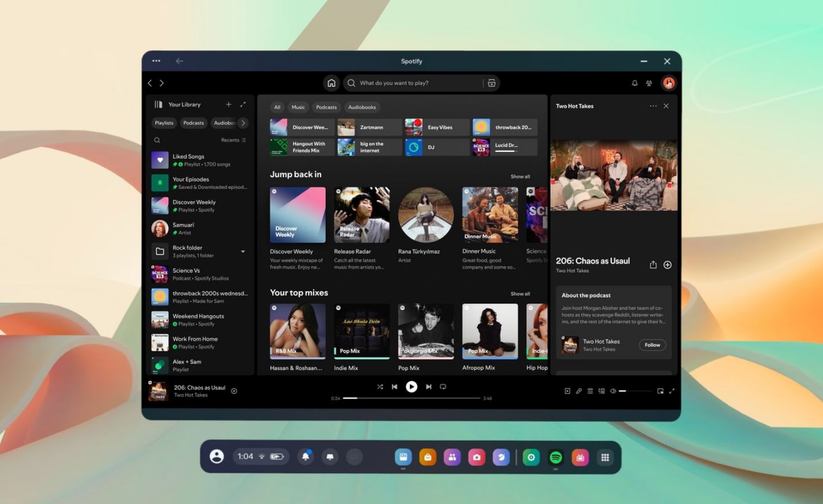Skip to previous track

click(x=395, y=386)
